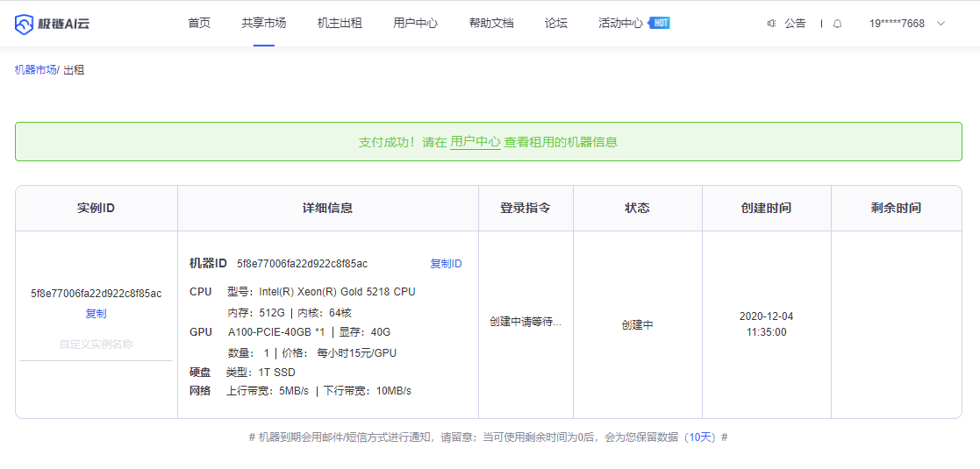
Task: Click the instance ID text 5f8e77006fa22d922c8f85ac in the 实例ID column
Action: (x=97, y=293)
